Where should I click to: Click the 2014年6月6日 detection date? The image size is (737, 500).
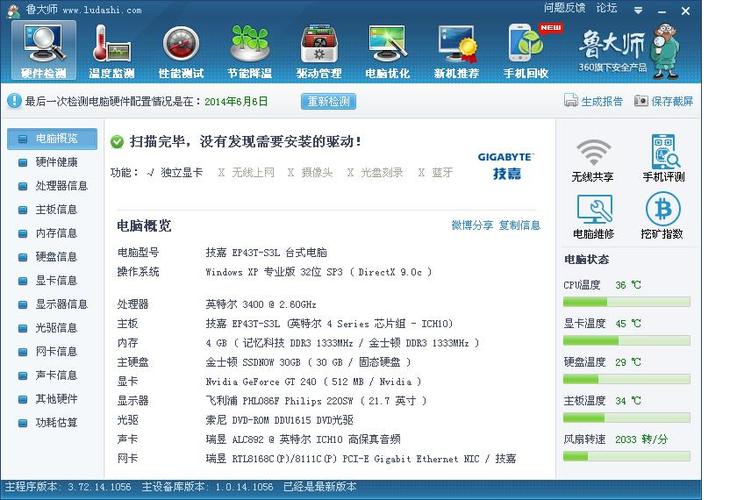click(236, 101)
